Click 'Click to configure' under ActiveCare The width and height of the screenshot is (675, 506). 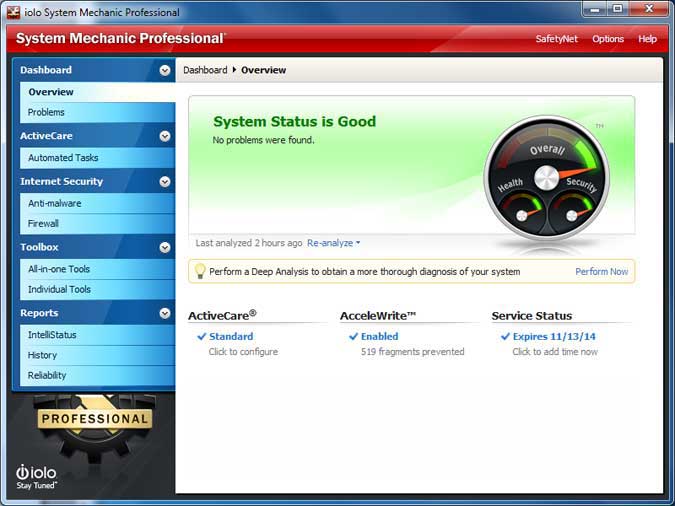pos(243,352)
